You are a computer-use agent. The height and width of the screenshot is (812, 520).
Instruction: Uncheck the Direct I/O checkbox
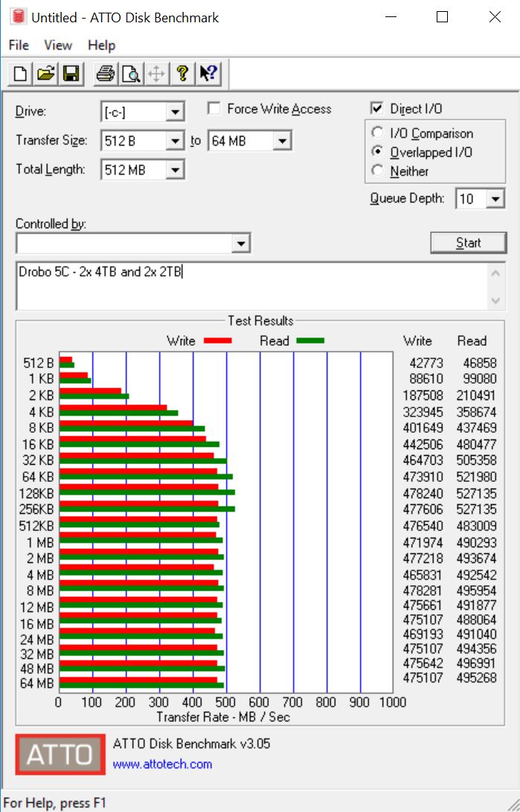click(x=376, y=109)
